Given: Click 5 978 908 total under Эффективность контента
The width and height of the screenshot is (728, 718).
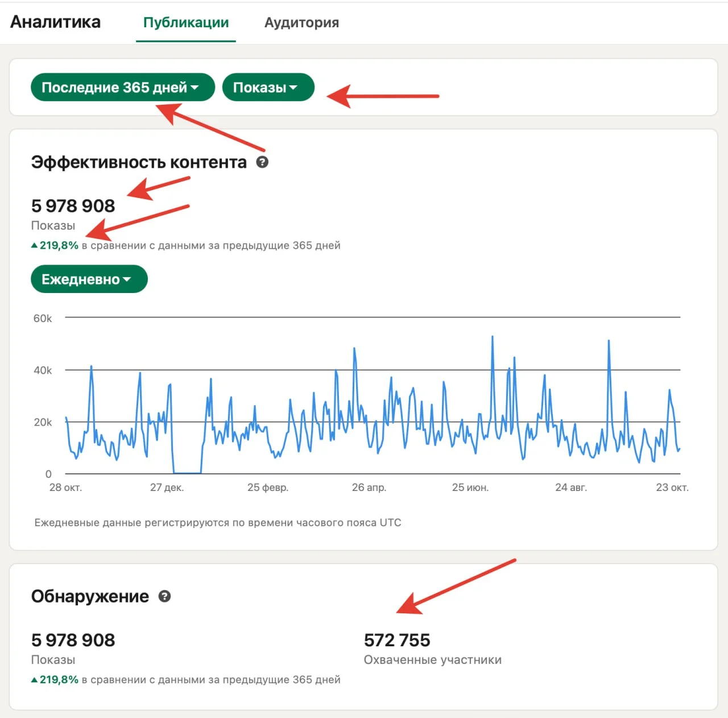Looking at the screenshot, I should coord(73,206).
